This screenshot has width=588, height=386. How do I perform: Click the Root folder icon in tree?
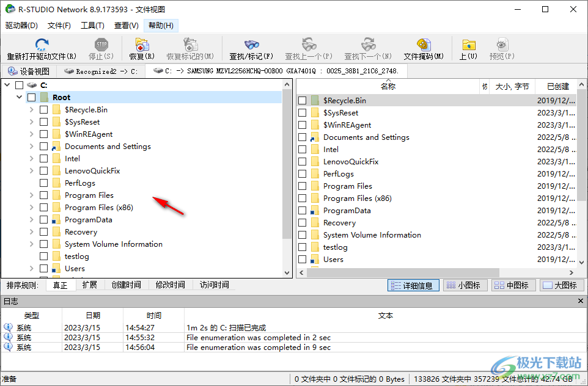coord(44,98)
